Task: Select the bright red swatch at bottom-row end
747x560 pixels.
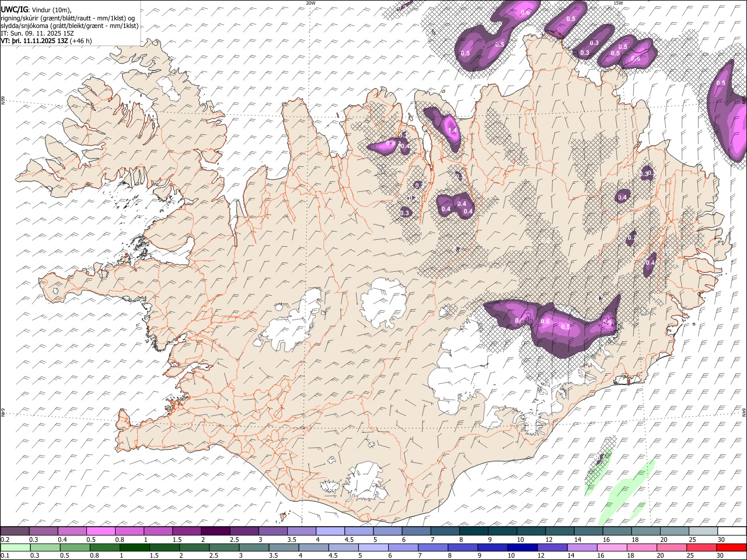Action: [x=731, y=547]
